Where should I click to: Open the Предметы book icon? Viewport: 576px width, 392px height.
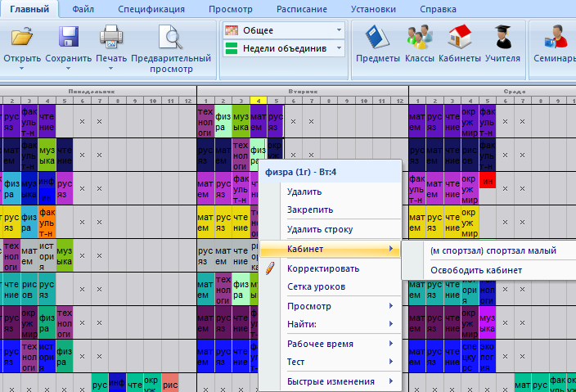(x=377, y=38)
